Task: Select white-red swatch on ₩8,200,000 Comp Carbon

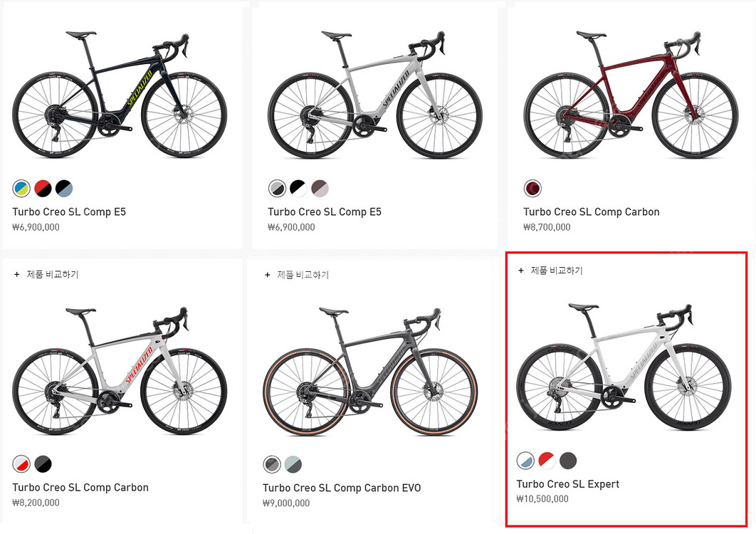Action: pos(21,464)
